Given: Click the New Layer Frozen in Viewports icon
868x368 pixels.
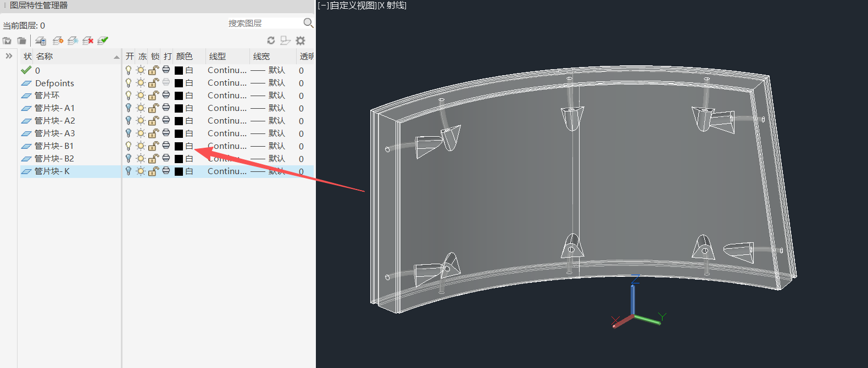Looking at the screenshot, I should [x=73, y=41].
